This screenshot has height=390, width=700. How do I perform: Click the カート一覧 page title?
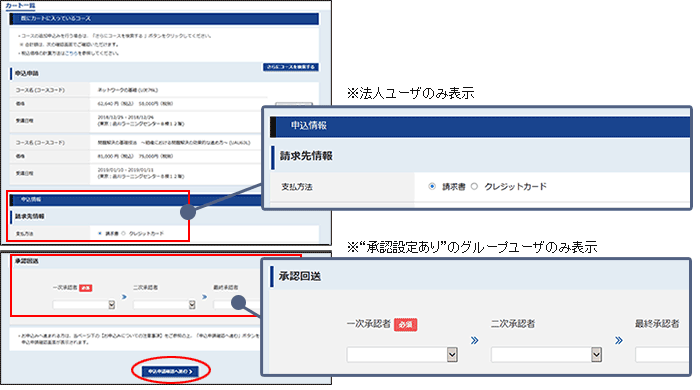[x=20, y=5]
